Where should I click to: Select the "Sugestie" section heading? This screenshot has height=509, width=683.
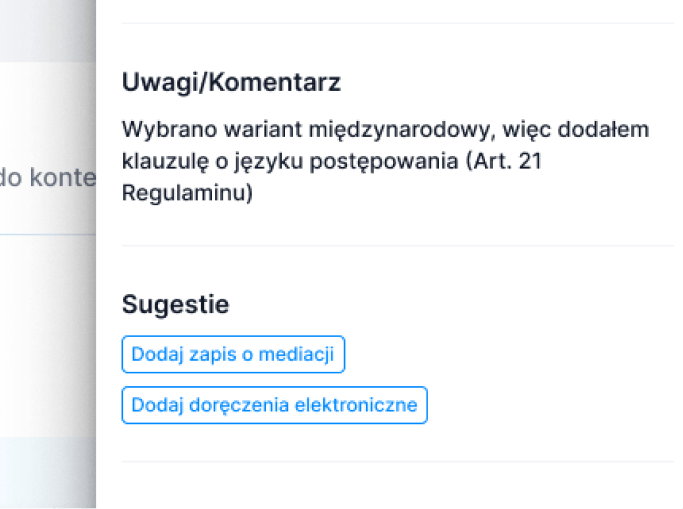tap(175, 304)
